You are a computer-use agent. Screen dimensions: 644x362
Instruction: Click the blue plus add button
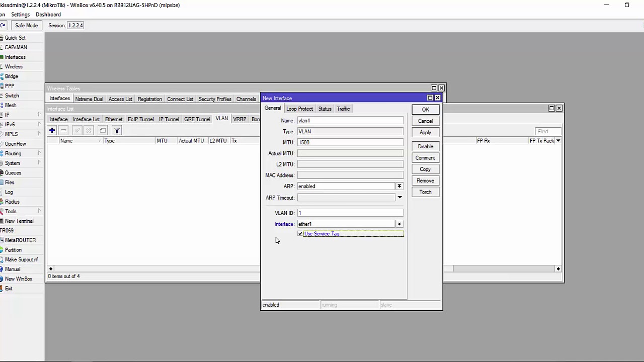(x=52, y=131)
